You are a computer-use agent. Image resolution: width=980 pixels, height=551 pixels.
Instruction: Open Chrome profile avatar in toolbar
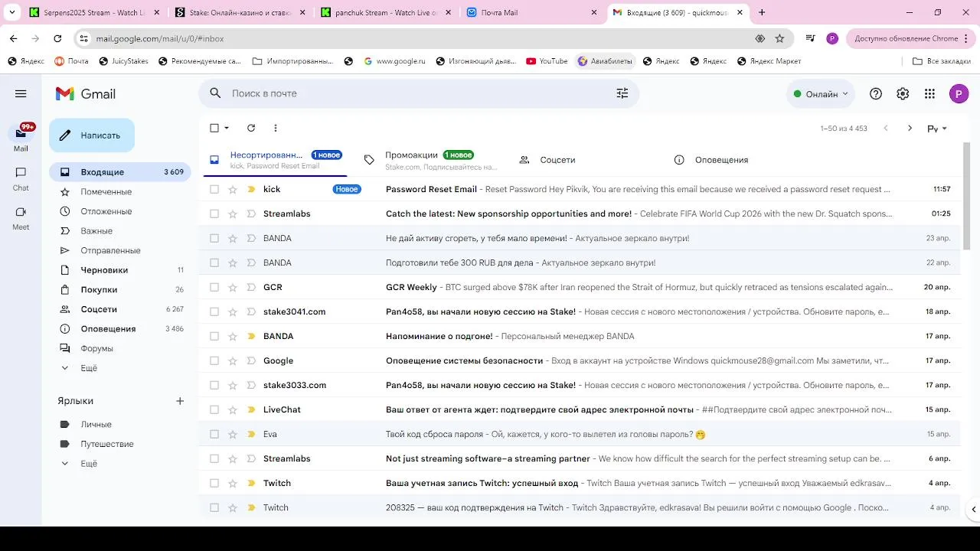(x=832, y=38)
